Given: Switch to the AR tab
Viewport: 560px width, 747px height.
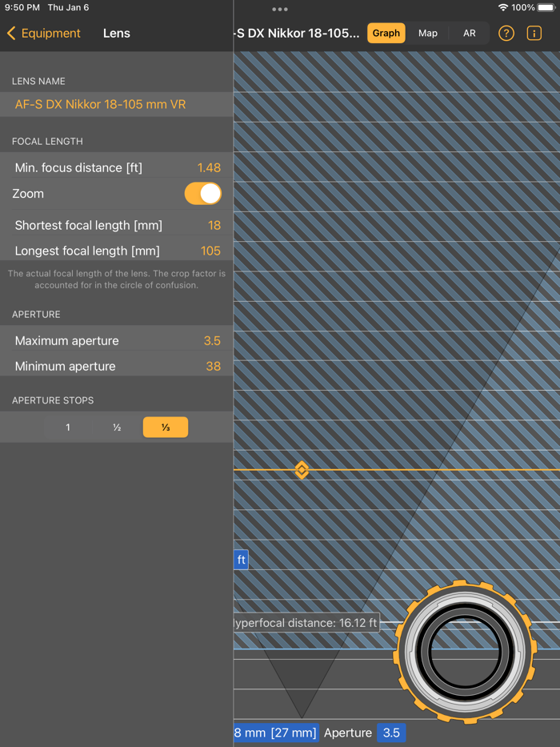Looking at the screenshot, I should coord(469,34).
